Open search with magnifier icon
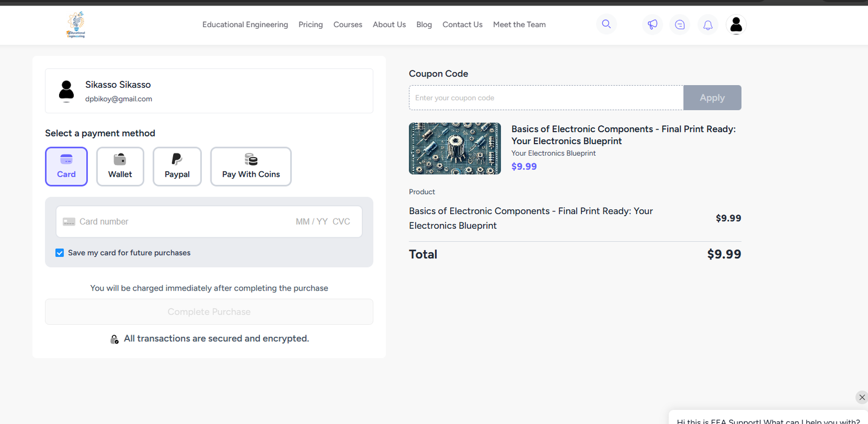The height and width of the screenshot is (424, 868). pos(606,24)
